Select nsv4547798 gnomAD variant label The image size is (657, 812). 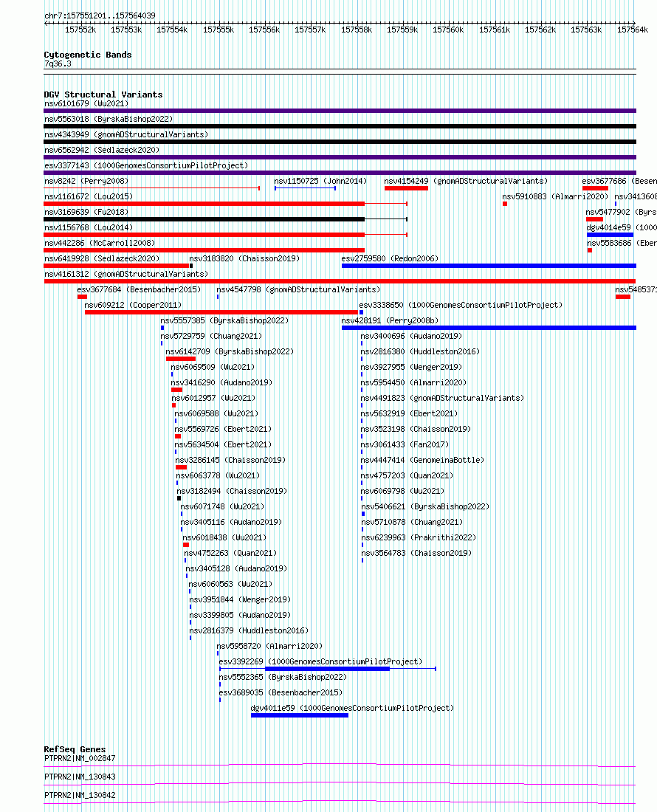(x=298, y=290)
